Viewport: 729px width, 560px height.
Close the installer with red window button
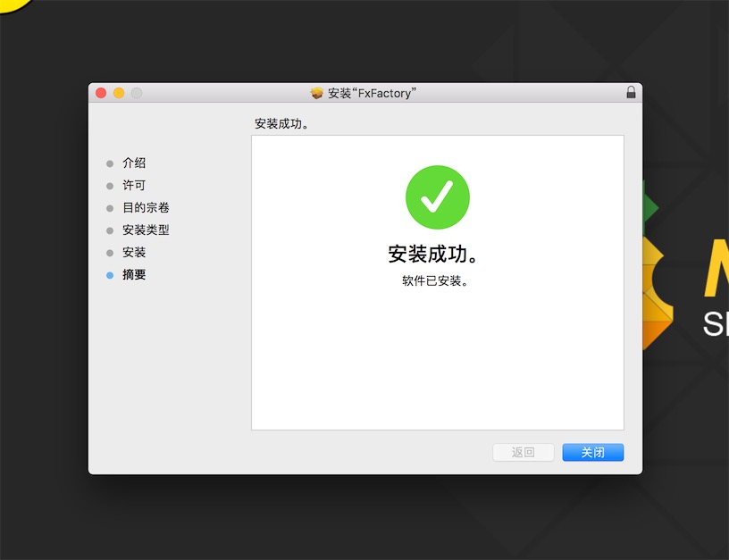tap(101, 93)
